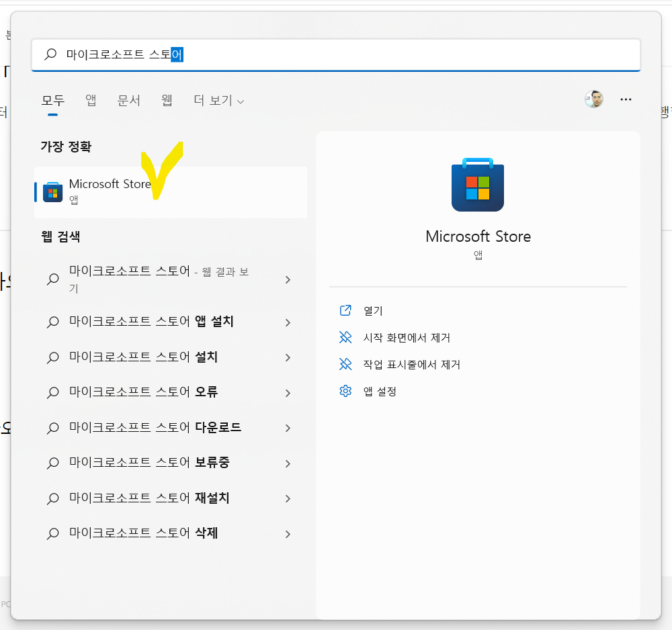Expand chevron for 스토어 설치 suggestion
Screen dimensions: 672x630
pos(288,357)
